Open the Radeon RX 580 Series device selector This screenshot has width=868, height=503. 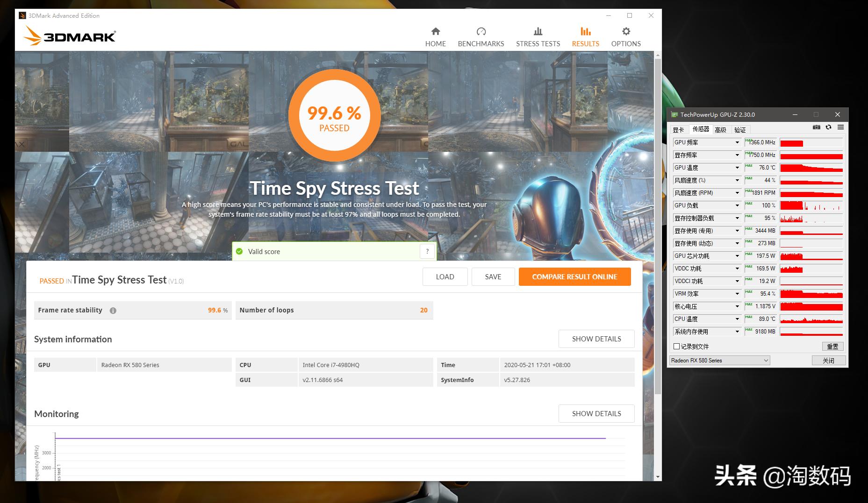point(719,361)
